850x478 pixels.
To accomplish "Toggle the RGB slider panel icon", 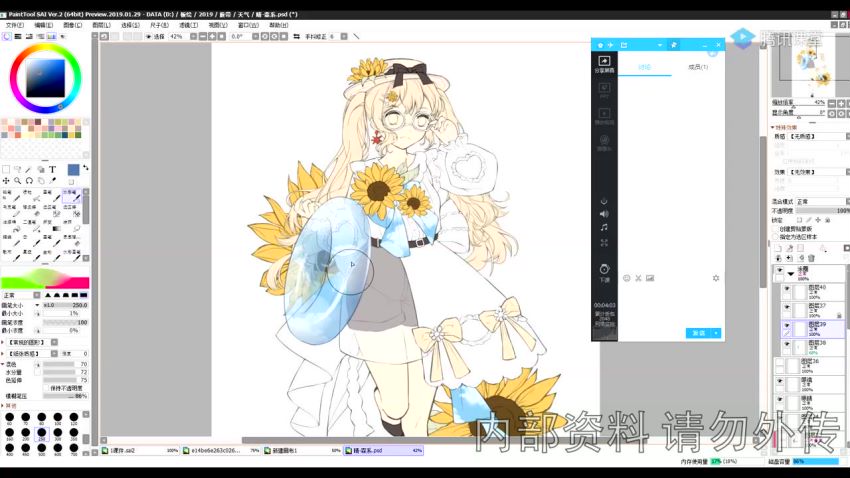I will point(18,36).
